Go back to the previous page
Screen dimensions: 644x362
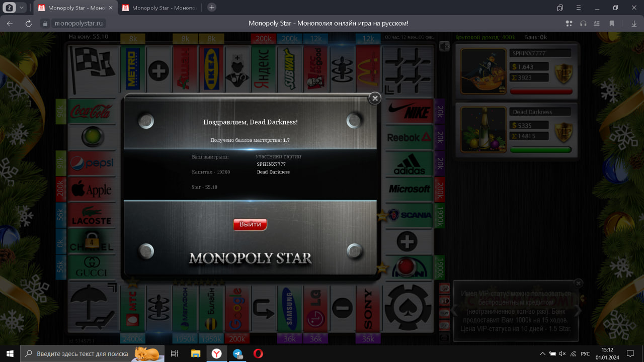(10, 24)
